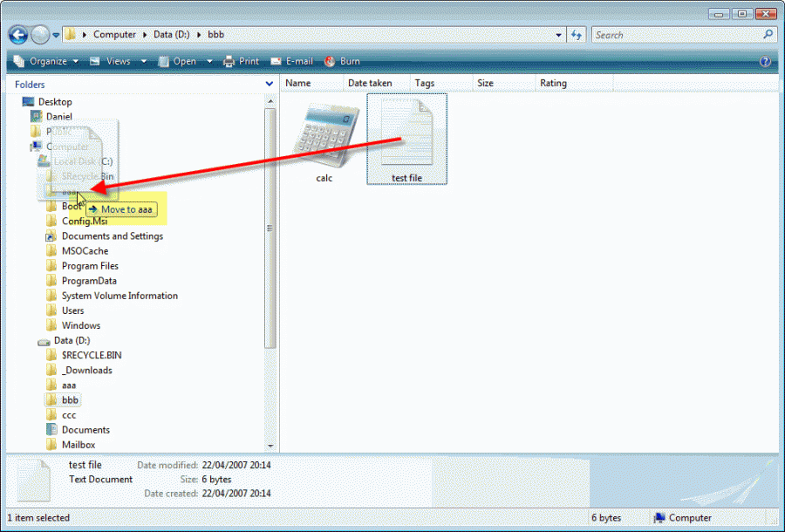Minimize the Explorer window
785x532 pixels.
[x=719, y=14]
